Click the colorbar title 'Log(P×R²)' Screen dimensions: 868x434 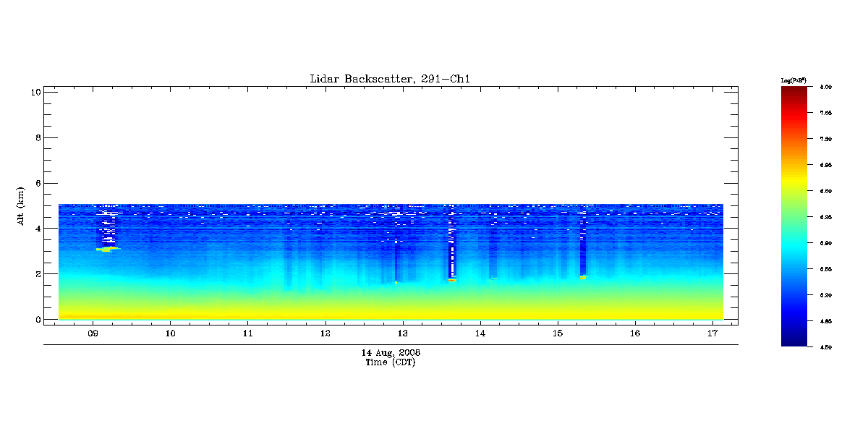(x=793, y=79)
